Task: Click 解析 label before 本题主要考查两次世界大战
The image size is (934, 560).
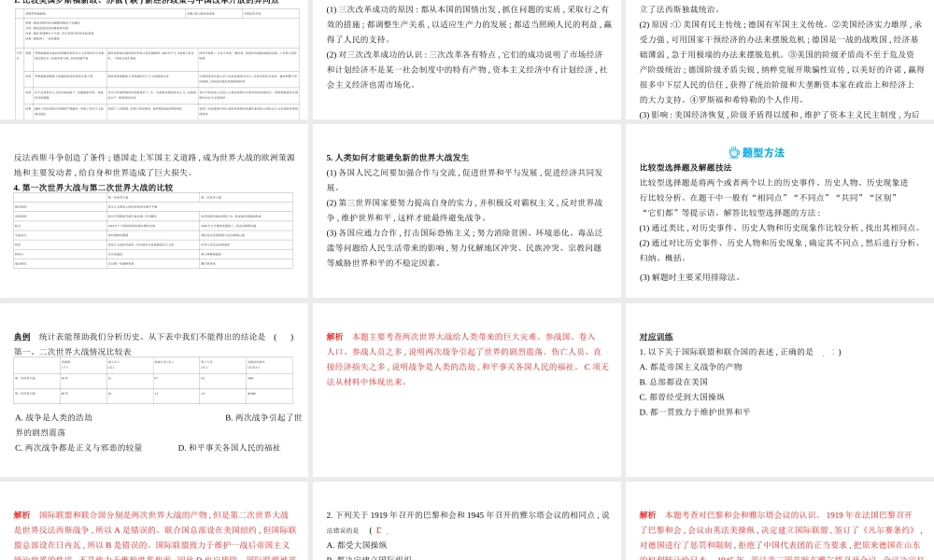Action: click(334, 337)
